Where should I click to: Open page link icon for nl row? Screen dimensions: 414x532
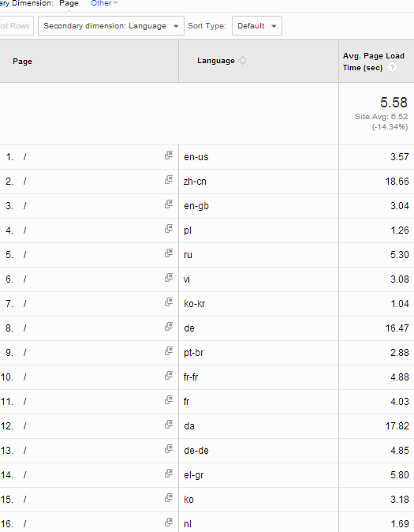[x=169, y=523]
